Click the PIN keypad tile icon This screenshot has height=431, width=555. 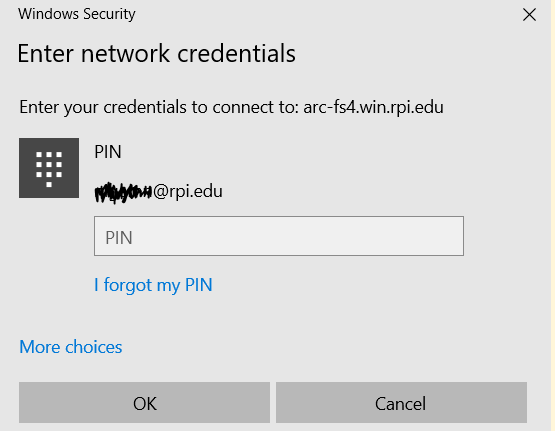coord(49,168)
